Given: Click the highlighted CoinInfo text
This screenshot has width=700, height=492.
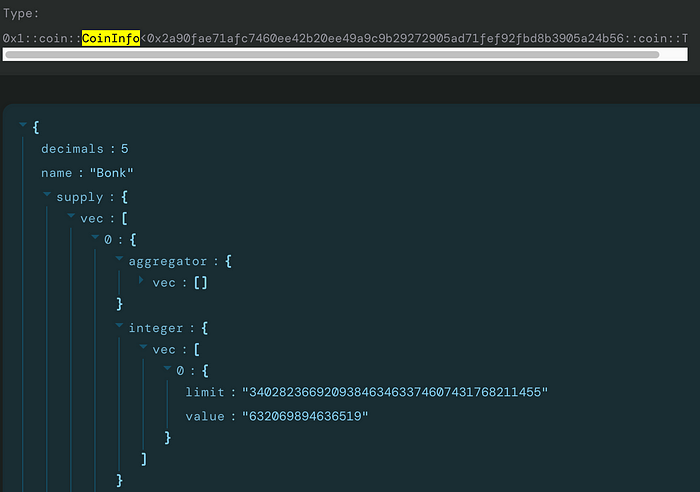Looking at the screenshot, I should coord(111,38).
